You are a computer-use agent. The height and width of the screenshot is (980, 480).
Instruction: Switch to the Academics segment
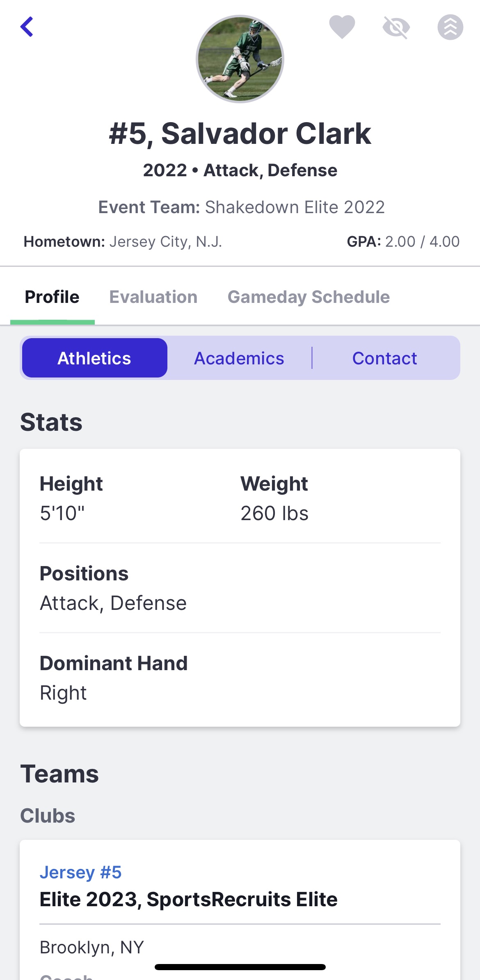tap(239, 358)
